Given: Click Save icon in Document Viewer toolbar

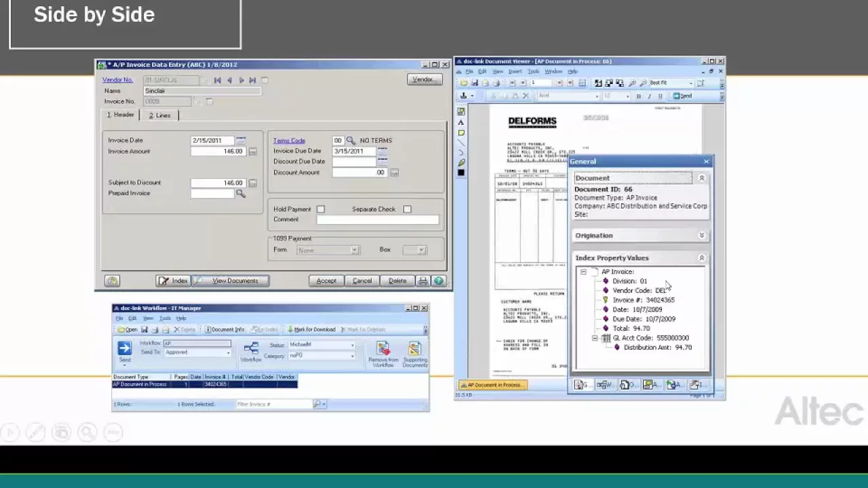Looking at the screenshot, I should click(475, 83).
